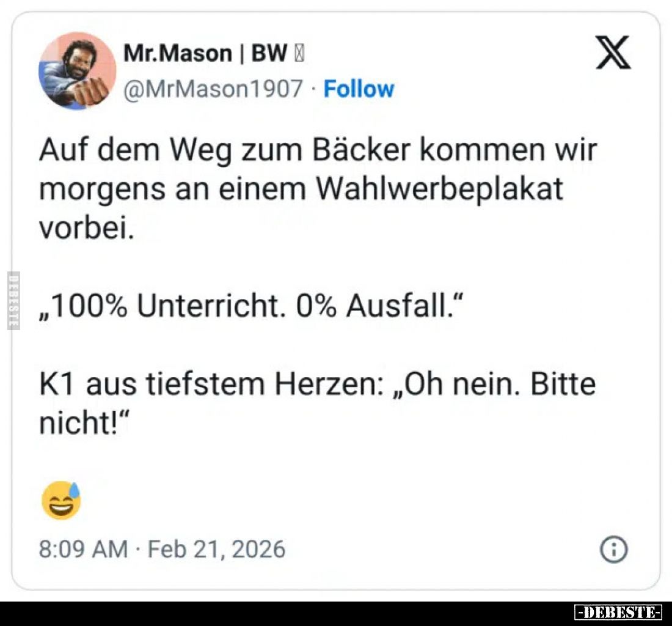
Task: Click the Feb 21, 2026 date
Action: pyautogui.click(x=216, y=549)
